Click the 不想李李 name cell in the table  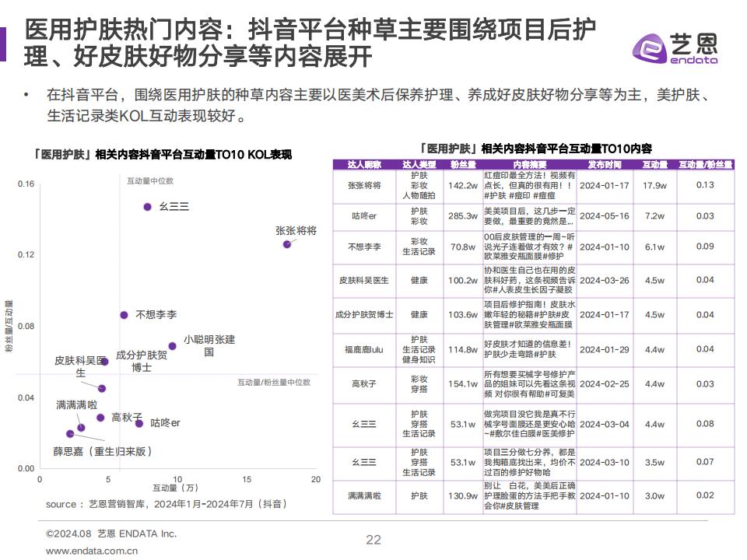pyautogui.click(x=364, y=247)
